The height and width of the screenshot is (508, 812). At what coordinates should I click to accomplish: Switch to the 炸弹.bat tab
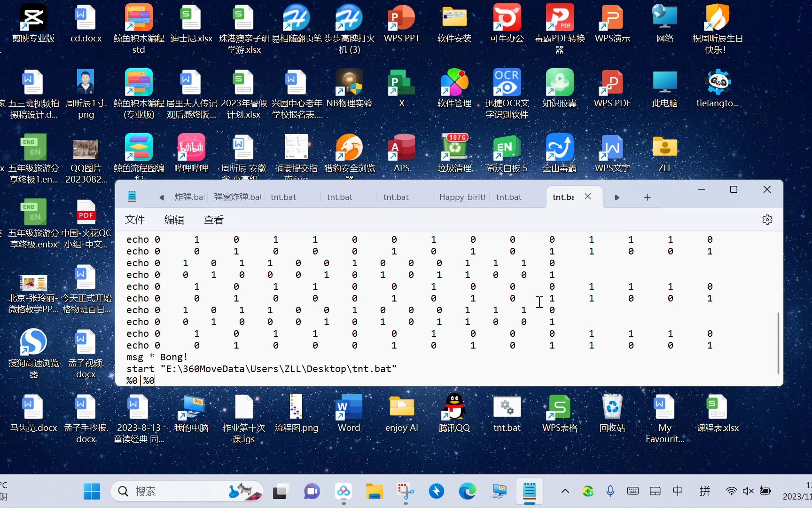pyautogui.click(x=189, y=197)
